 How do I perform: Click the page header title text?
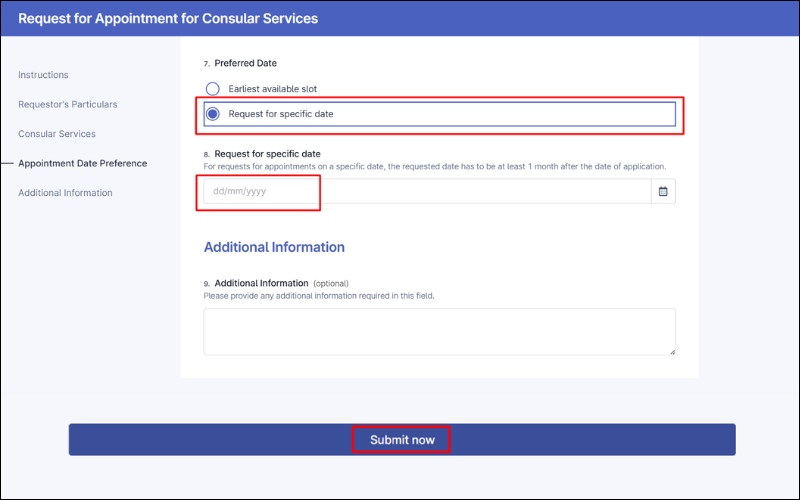(168, 18)
